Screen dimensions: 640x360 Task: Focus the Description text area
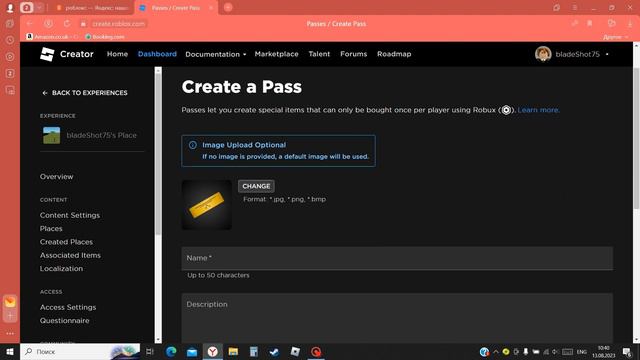click(x=397, y=318)
